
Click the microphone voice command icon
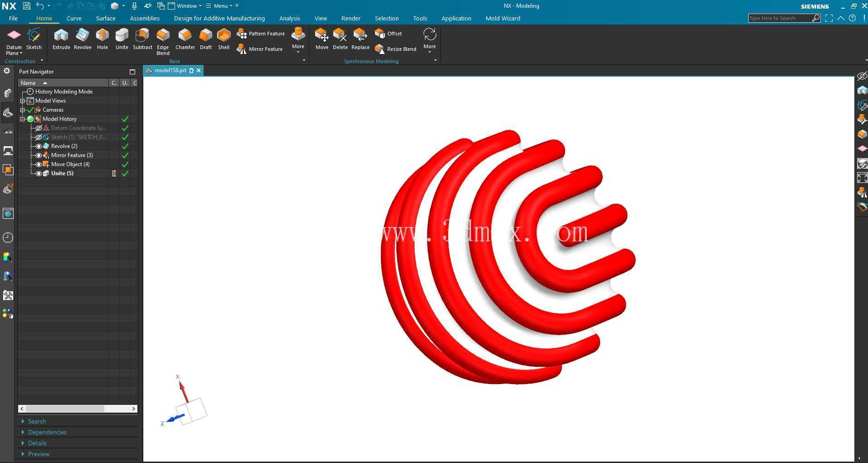[134, 6]
